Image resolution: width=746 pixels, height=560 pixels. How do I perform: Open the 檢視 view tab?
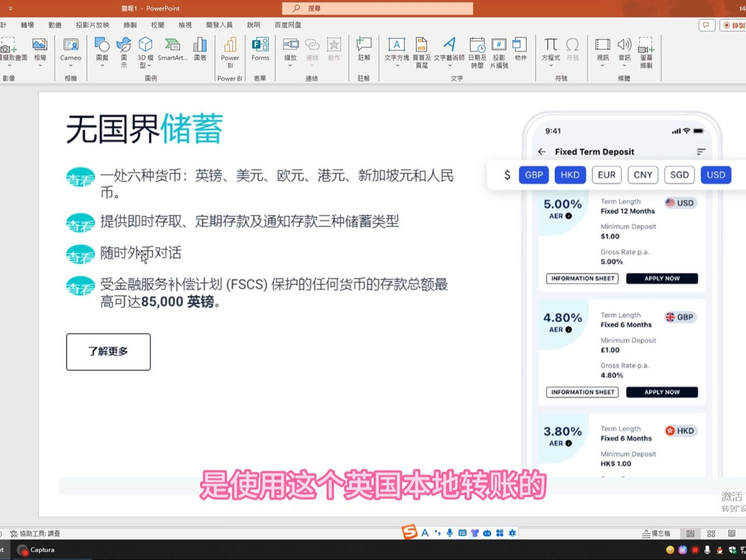pyautogui.click(x=185, y=25)
